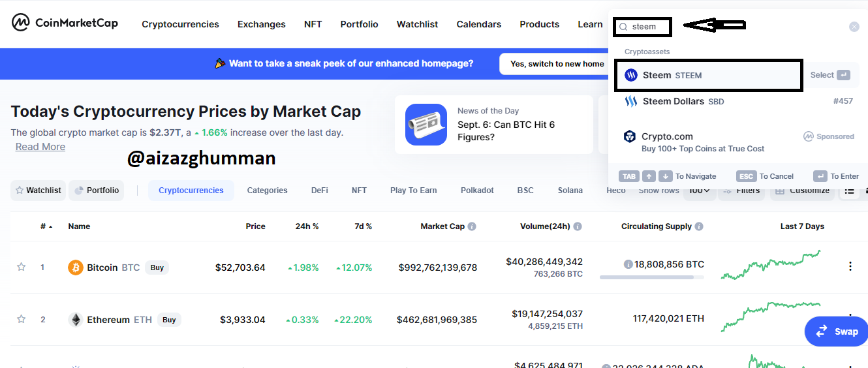This screenshot has height=368, width=868.
Task: Switch to the DeFi tab
Action: coord(319,191)
